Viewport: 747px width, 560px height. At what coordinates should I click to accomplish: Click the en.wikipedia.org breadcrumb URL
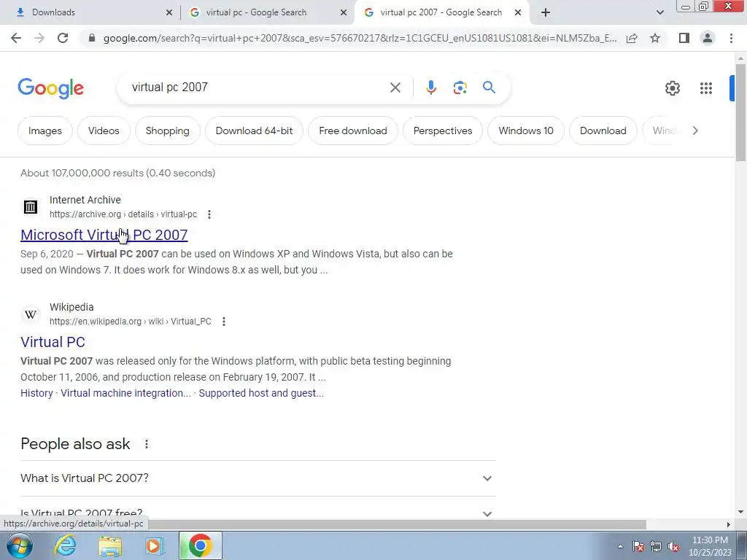pyautogui.click(x=130, y=322)
